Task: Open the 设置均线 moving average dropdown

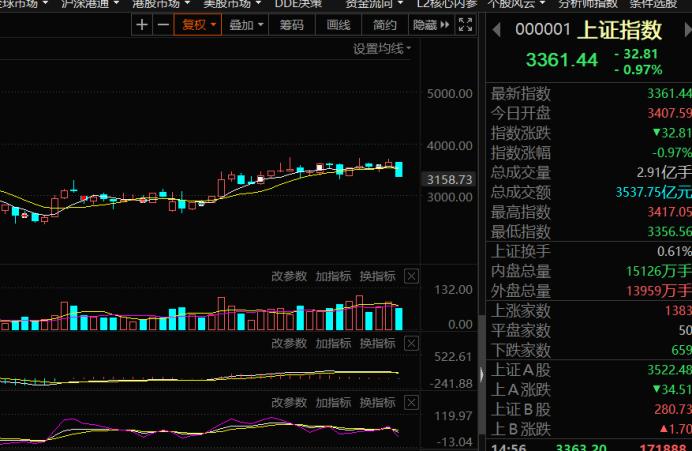Action: (382, 48)
